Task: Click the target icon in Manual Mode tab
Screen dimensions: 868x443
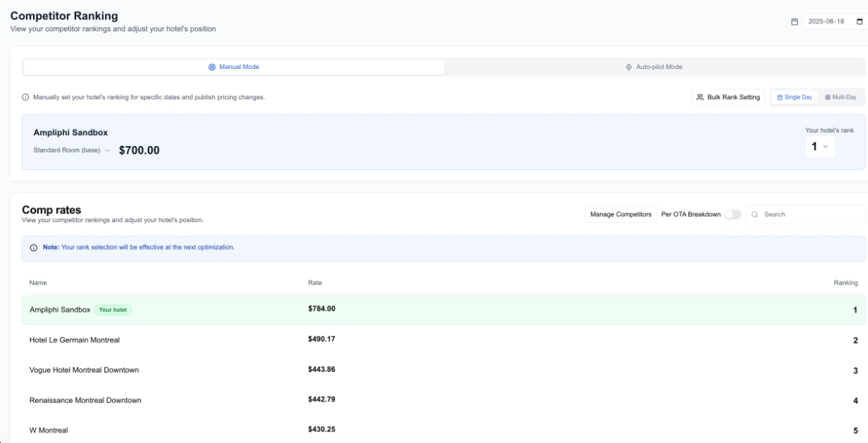Action: click(x=212, y=67)
